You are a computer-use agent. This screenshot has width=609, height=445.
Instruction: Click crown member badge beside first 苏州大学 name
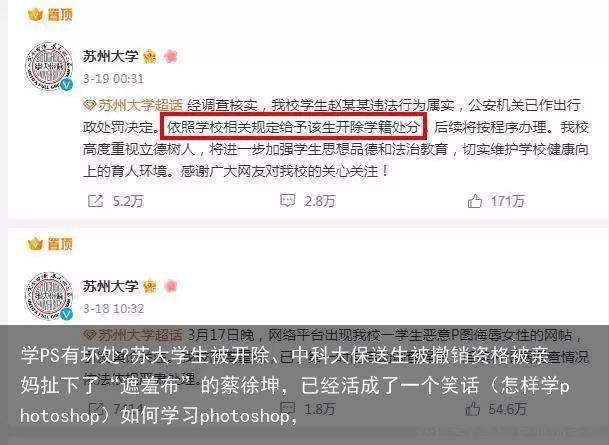(x=150, y=57)
